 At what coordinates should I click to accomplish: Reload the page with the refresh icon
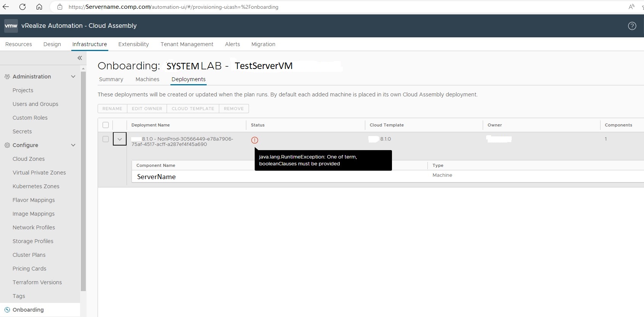point(22,7)
